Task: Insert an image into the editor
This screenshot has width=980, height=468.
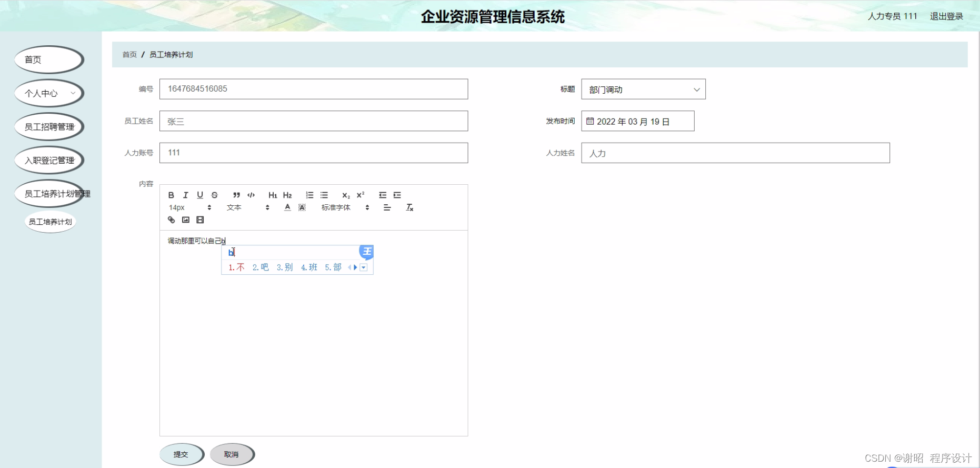Action: coord(186,220)
